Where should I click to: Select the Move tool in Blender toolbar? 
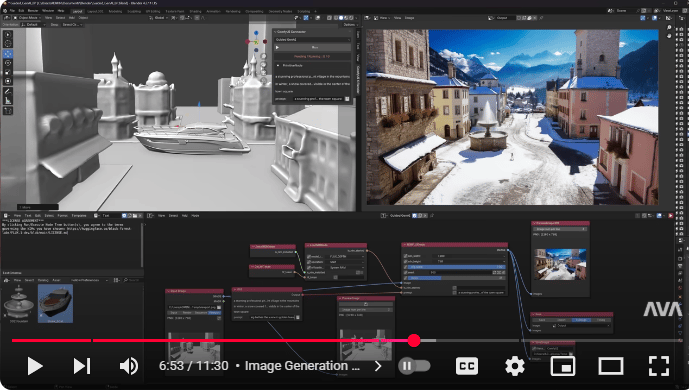coord(8,54)
